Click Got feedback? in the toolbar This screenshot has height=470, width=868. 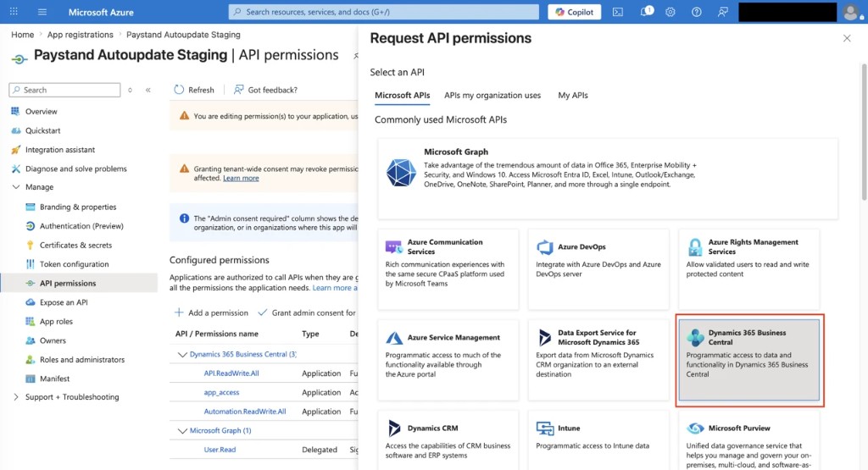[x=265, y=90]
